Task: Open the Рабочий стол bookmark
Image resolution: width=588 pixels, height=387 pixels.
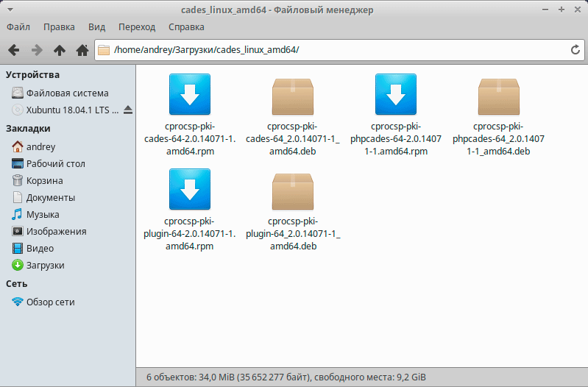Action: tap(49, 163)
